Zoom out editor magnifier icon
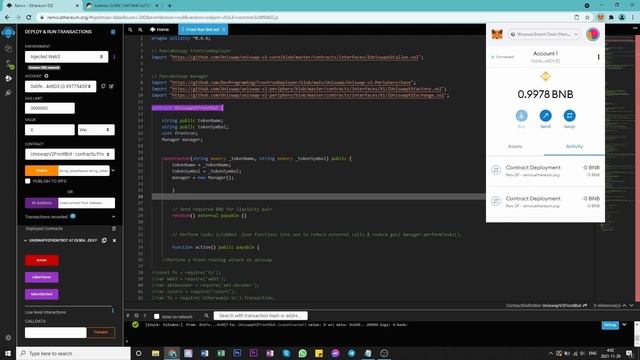 click(130, 30)
